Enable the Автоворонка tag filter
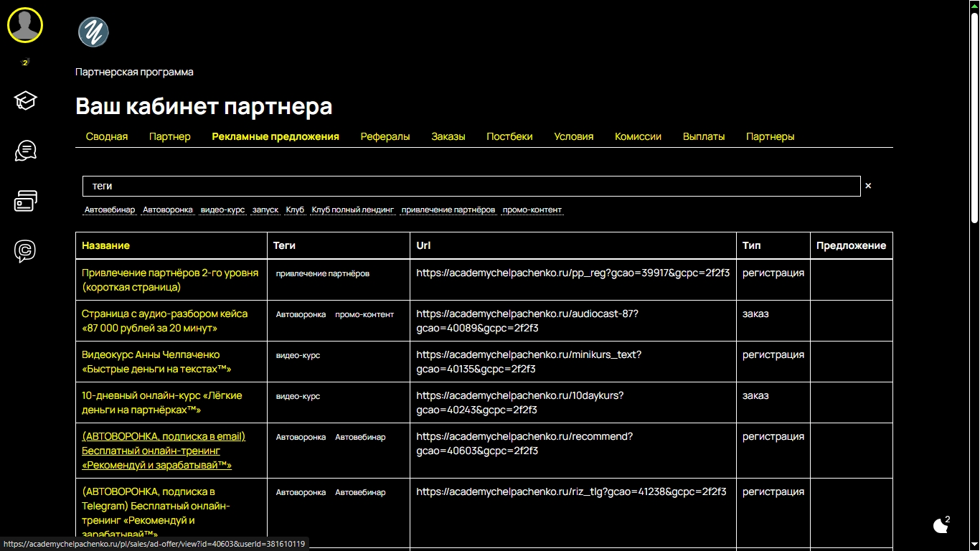The image size is (980, 551). point(166,209)
